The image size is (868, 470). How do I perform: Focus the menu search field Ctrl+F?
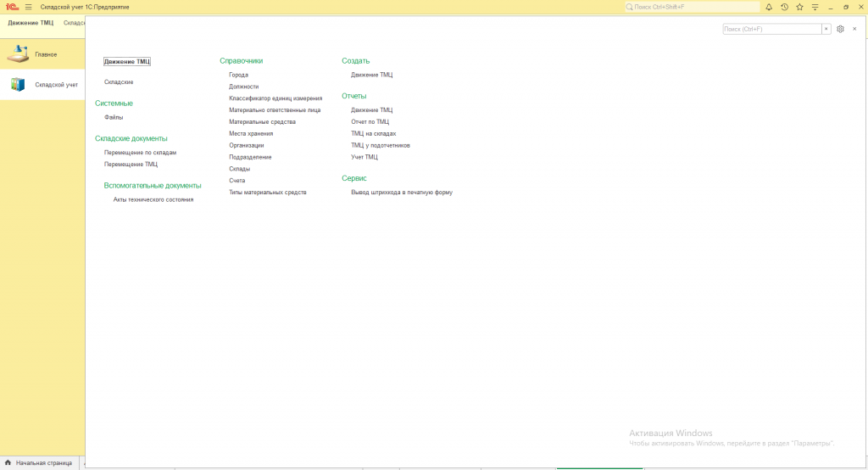click(771, 29)
